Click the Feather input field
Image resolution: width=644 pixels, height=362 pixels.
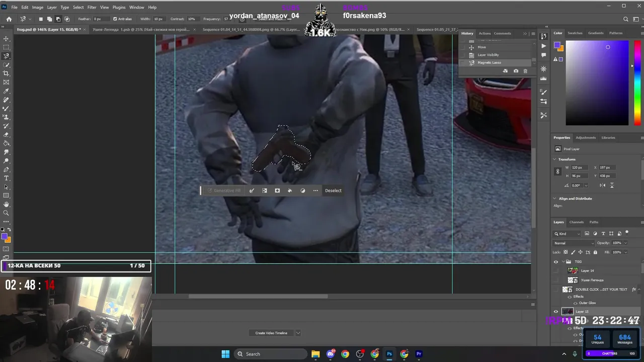(102, 19)
